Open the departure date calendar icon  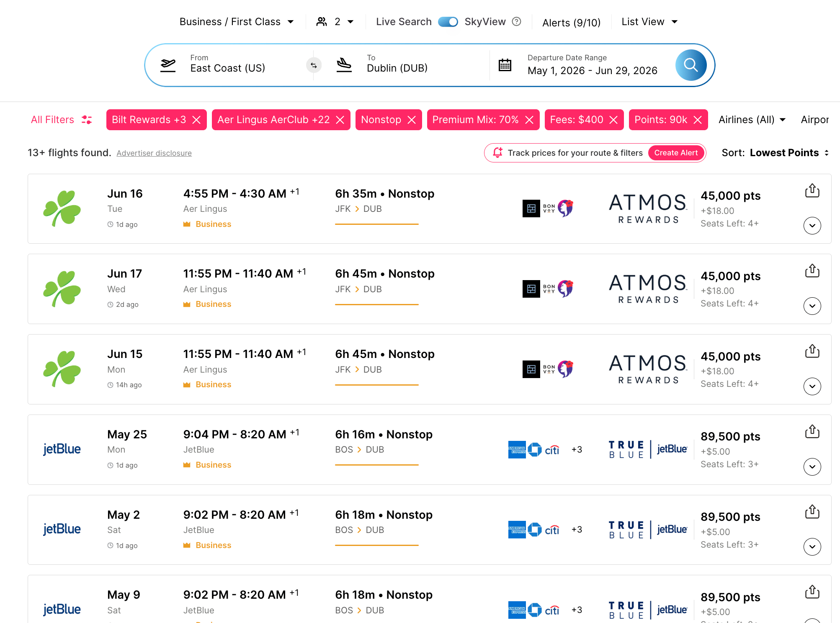click(505, 65)
